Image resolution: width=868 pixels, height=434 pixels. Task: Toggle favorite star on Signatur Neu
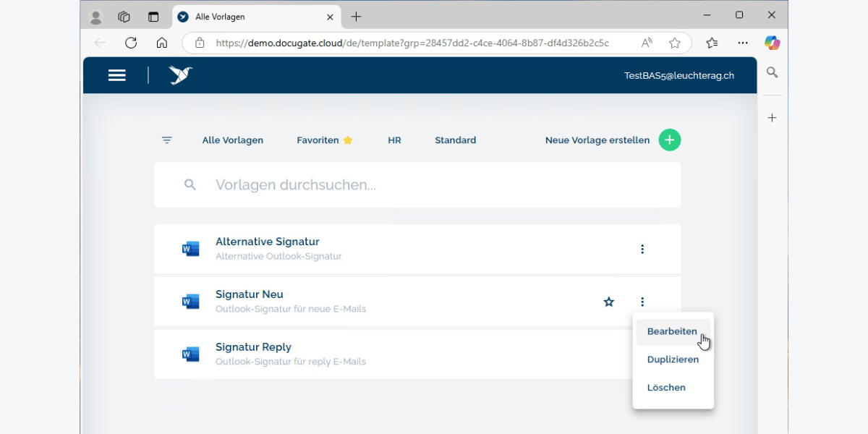609,302
